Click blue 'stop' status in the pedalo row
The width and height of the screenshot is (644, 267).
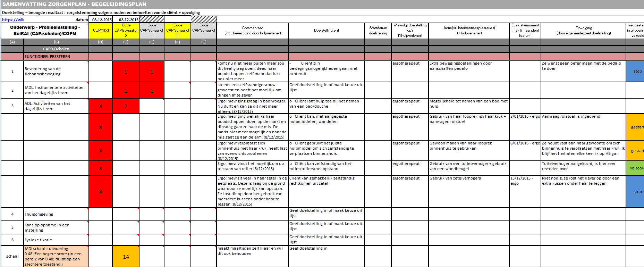click(635, 71)
